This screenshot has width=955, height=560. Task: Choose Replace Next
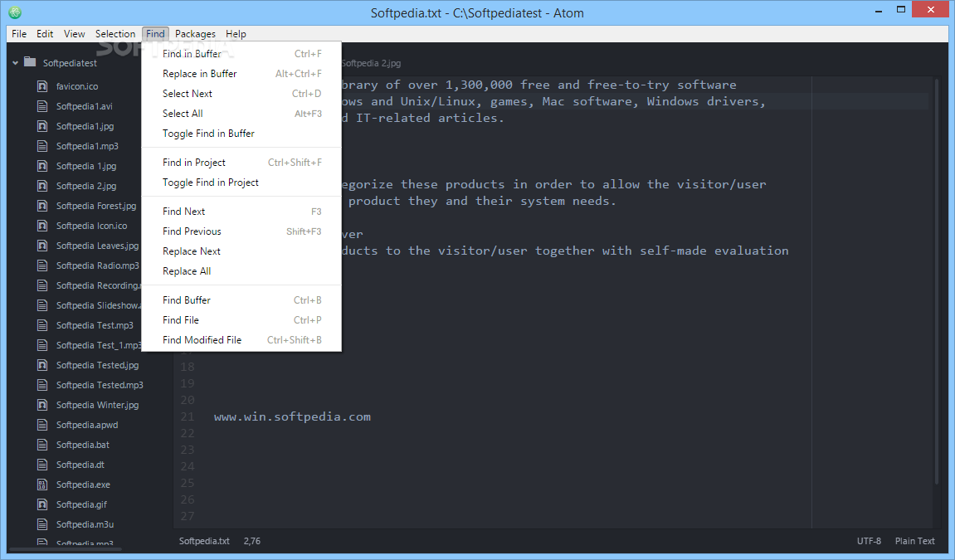point(241,251)
